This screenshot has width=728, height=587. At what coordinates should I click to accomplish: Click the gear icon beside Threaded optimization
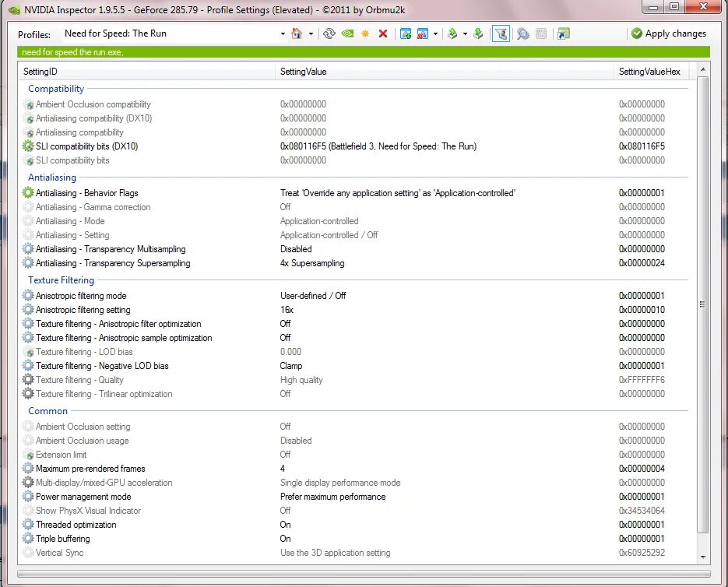point(28,525)
